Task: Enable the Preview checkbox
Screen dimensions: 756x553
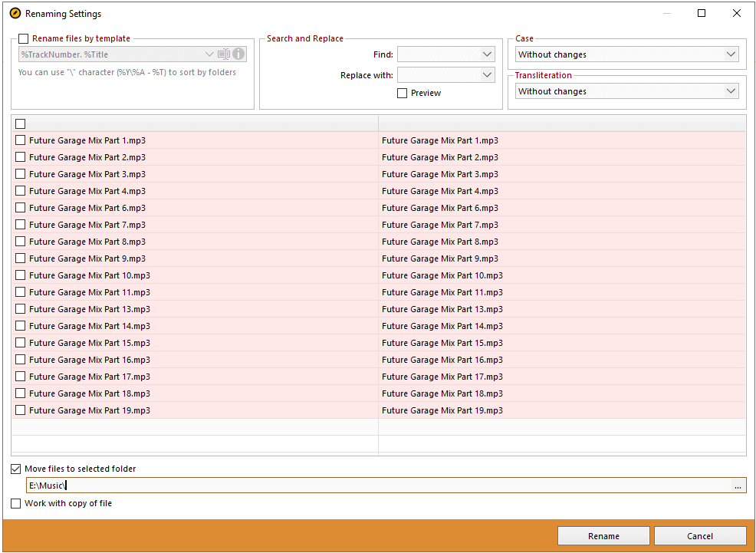Action: click(402, 93)
